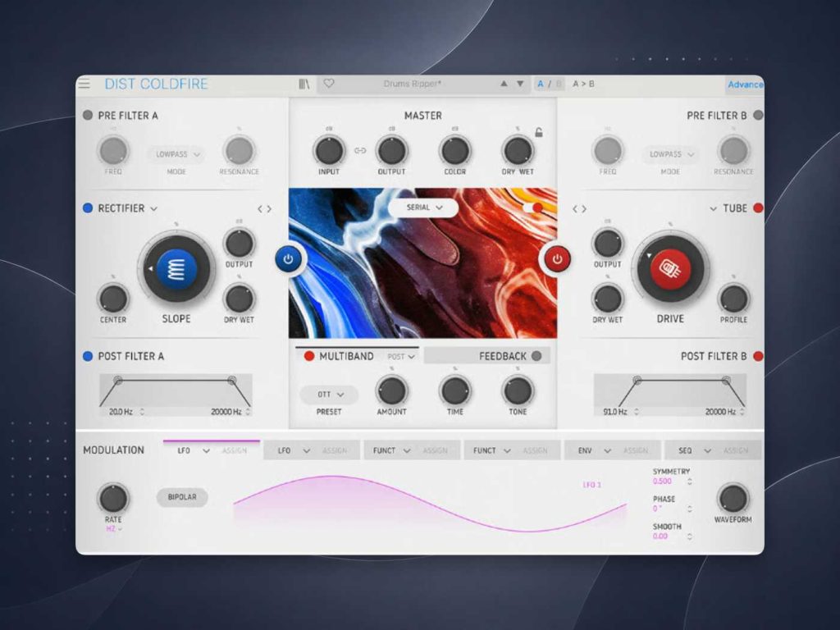Toggle Post Filter A
The image size is (840, 630).
coord(88,356)
